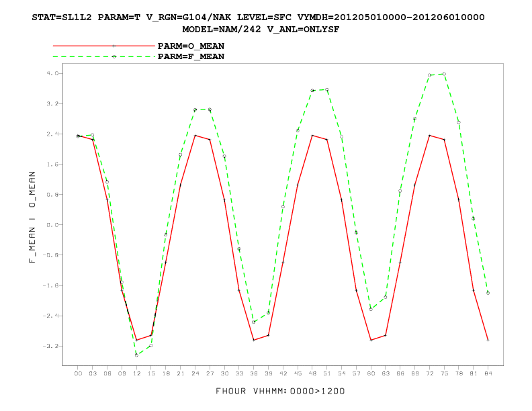Click the MODEL=NAM/242 V_ANL=ONLYSF subtitle

coord(261,30)
